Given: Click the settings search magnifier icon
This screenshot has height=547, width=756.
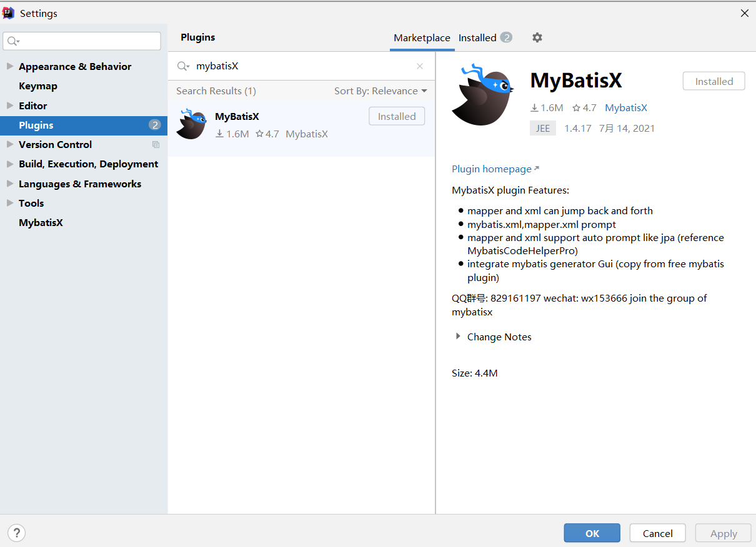Looking at the screenshot, I should click(12, 41).
